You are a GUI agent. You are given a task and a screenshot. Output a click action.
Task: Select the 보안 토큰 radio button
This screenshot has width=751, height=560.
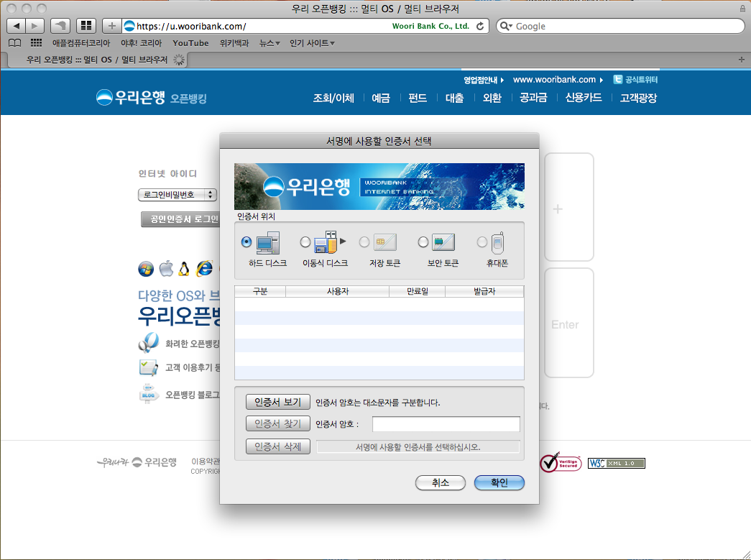point(423,242)
